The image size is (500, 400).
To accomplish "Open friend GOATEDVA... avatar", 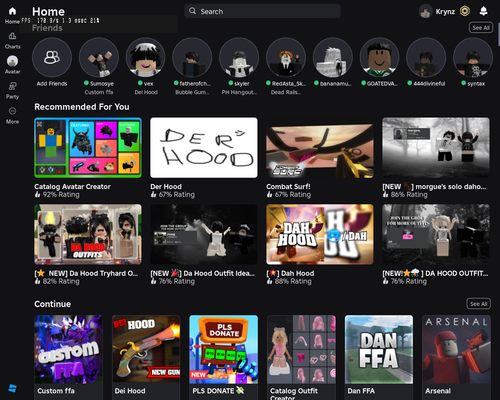I will [x=379, y=57].
